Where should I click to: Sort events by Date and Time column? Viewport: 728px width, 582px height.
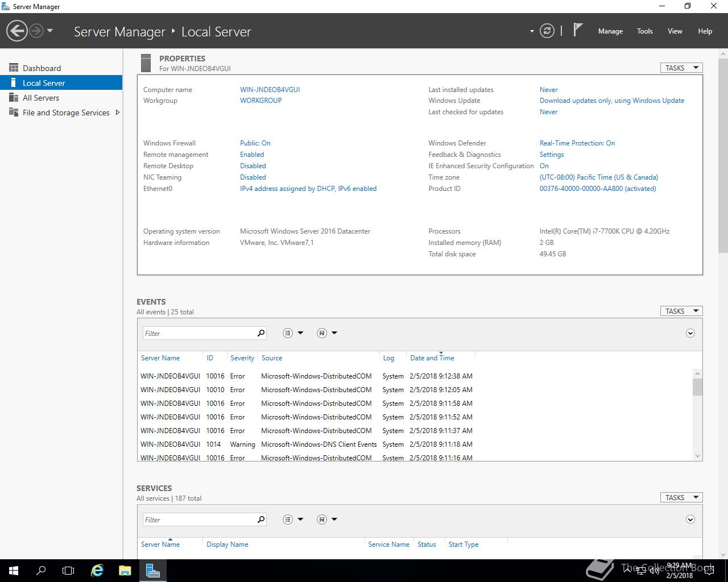(x=432, y=358)
